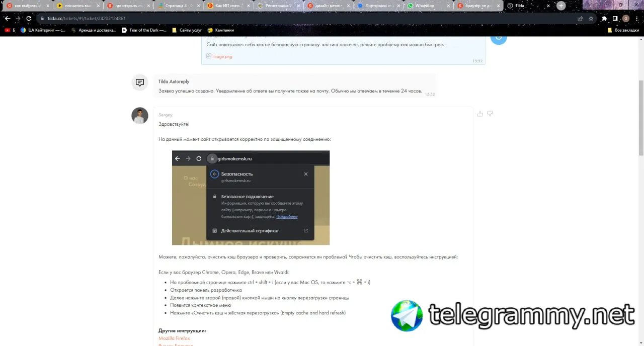Click the G user avatar in chat
Image resolution: width=644 pixels, height=346 pixels.
pos(499,38)
